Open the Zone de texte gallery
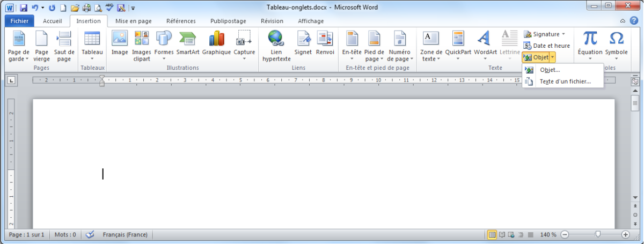The image size is (644, 244). pyautogui.click(x=431, y=46)
